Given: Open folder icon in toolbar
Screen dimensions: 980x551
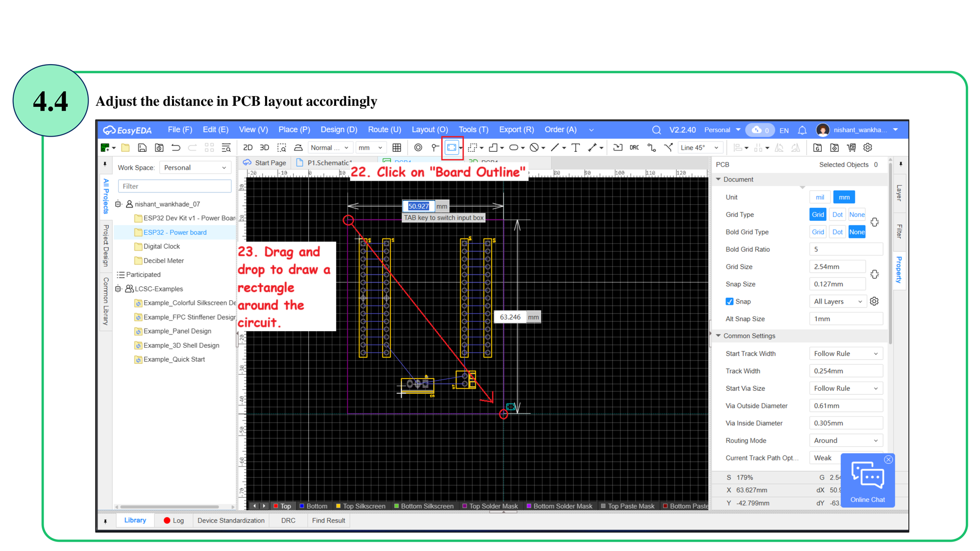Looking at the screenshot, I should pyautogui.click(x=126, y=147).
